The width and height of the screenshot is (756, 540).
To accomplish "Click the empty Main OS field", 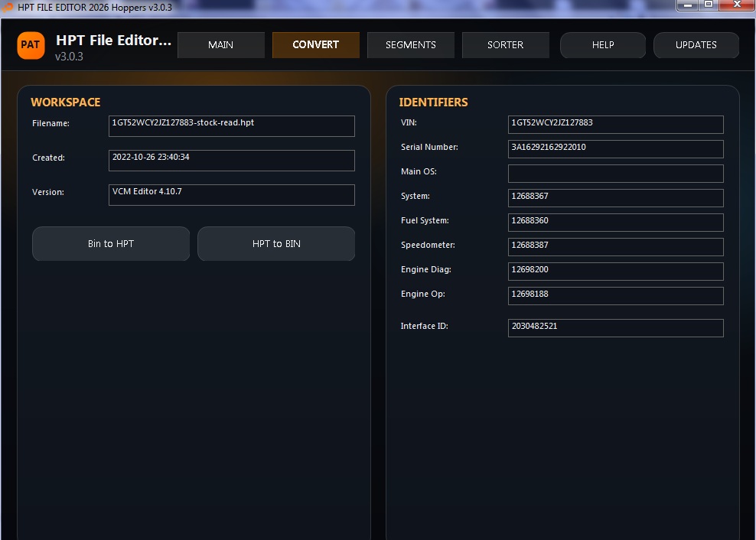I will [615, 174].
